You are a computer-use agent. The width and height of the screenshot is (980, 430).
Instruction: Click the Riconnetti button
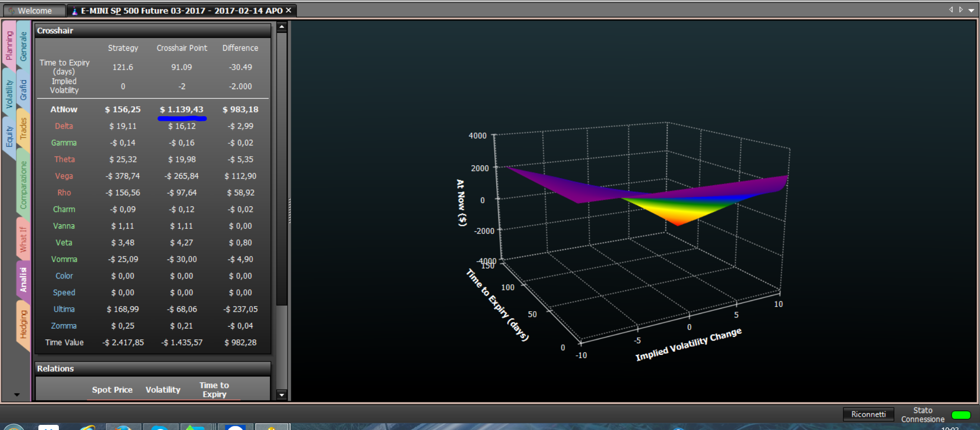pos(868,414)
